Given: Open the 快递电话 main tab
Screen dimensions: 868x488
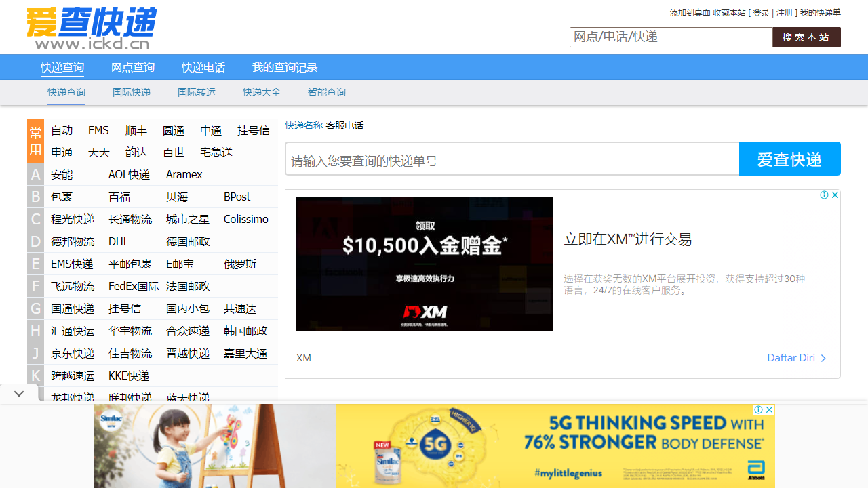Looking at the screenshot, I should click(203, 67).
